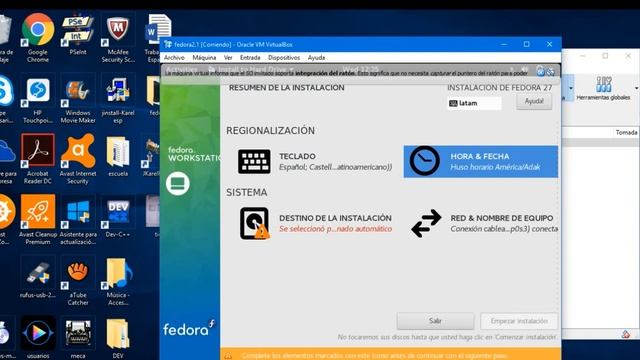Open Avast Internet Security shortcut
This screenshot has width=640, height=360.
(78, 159)
